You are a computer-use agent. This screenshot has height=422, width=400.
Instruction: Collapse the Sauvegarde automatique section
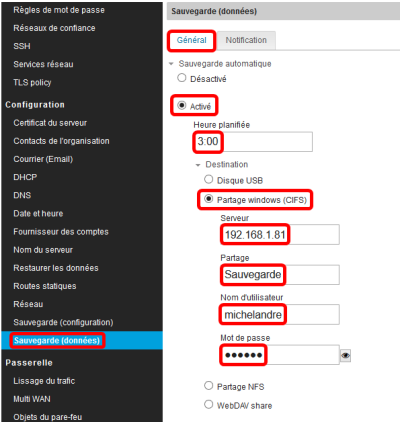click(x=171, y=64)
